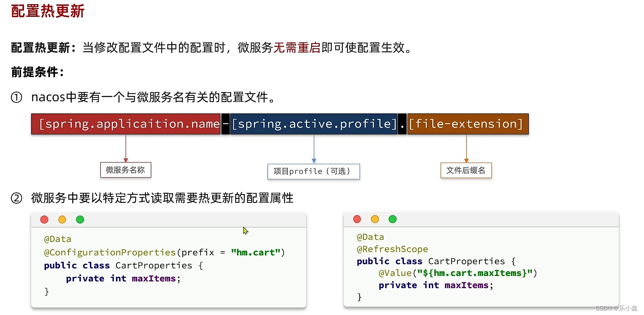Click the @ConfigurationProperties annotation line
The height and width of the screenshot is (315, 644).
tap(165, 252)
